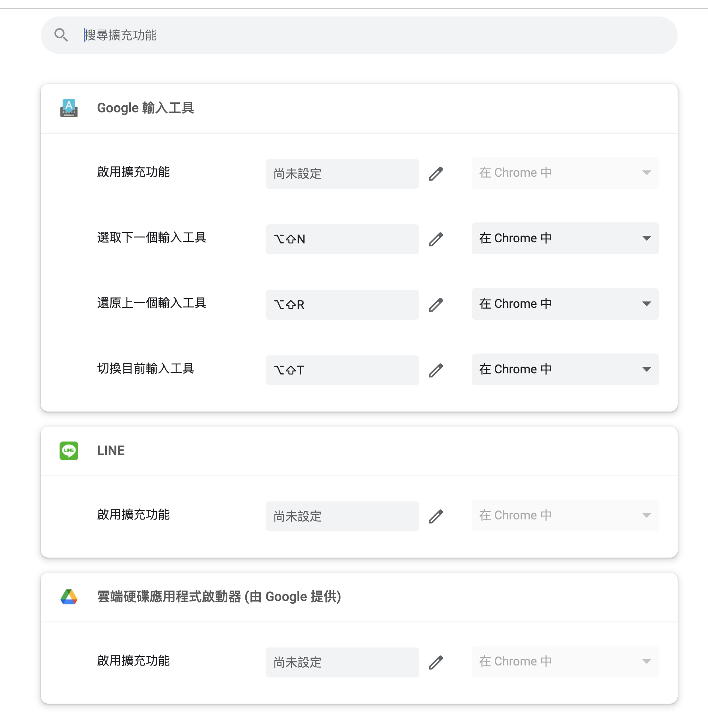Screen dimensions: 708x728
Task: Edit shortcut for 切換目前輸入工具
Action: 436,370
